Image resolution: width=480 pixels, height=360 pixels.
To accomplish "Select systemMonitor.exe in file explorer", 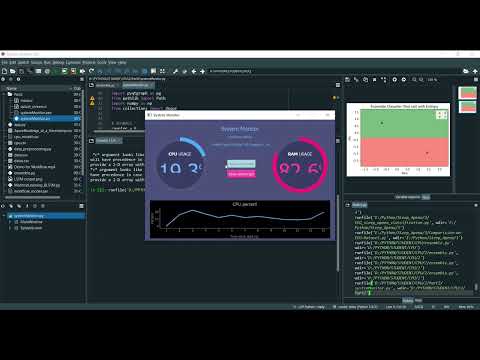I will pos(36,113).
